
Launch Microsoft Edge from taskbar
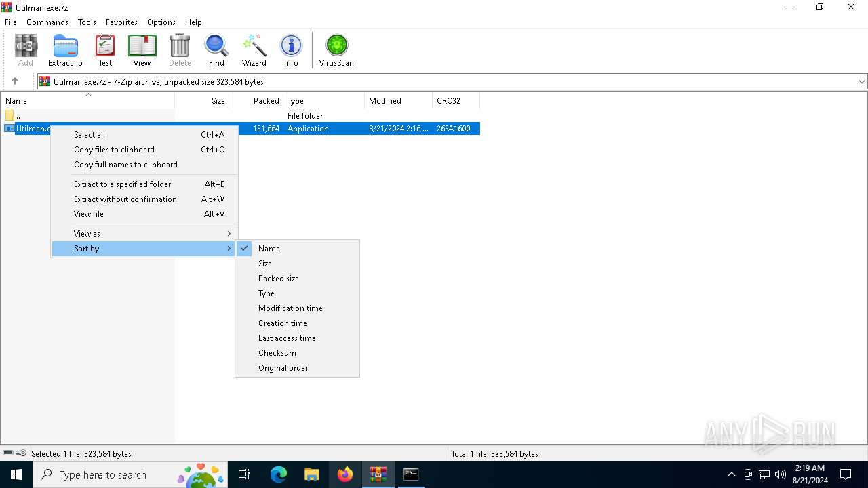tap(279, 474)
